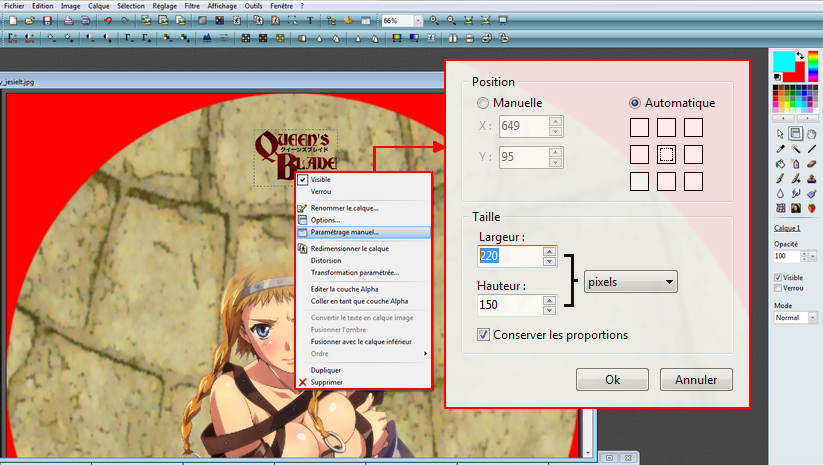This screenshot has width=823, height=465.
Task: Click the histogram levels icon
Action: point(207,38)
